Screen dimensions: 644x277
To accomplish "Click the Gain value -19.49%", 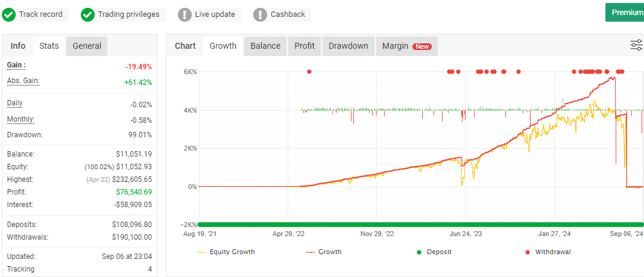I will 139,67.
